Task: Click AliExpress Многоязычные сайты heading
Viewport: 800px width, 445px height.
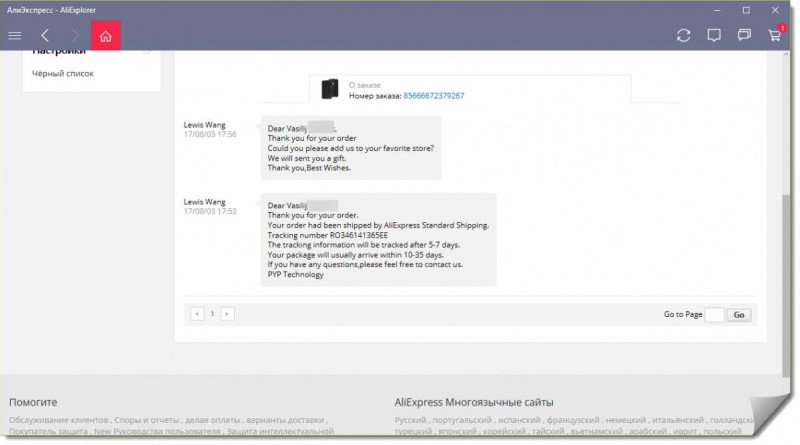Action: pyautogui.click(x=474, y=402)
